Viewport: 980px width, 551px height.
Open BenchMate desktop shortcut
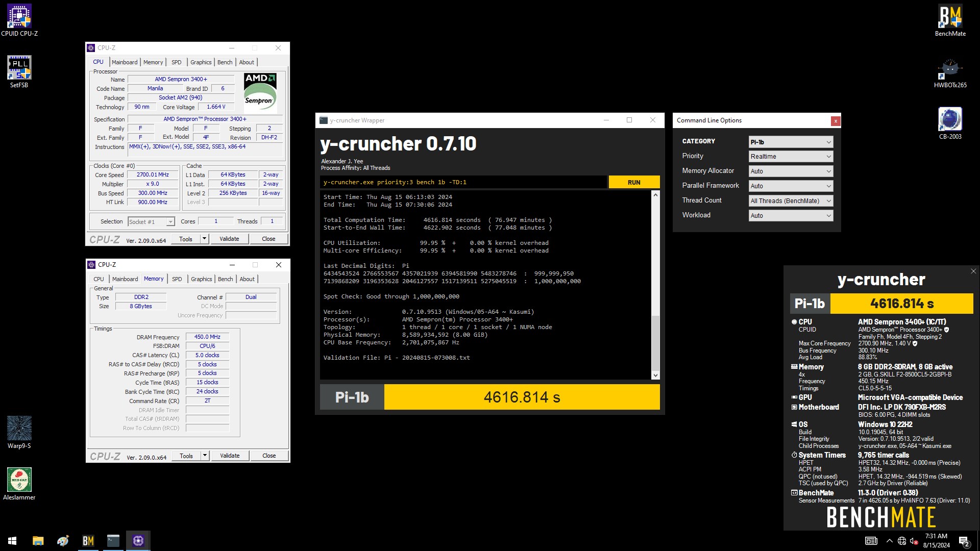950,20
